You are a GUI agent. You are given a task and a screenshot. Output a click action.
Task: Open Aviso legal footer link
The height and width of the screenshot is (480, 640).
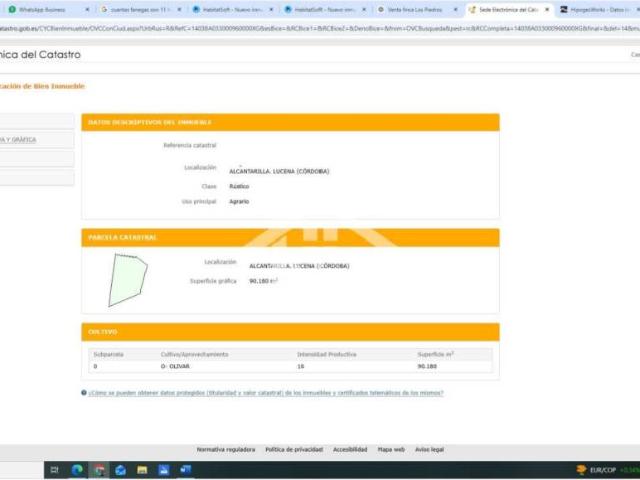pyautogui.click(x=429, y=449)
